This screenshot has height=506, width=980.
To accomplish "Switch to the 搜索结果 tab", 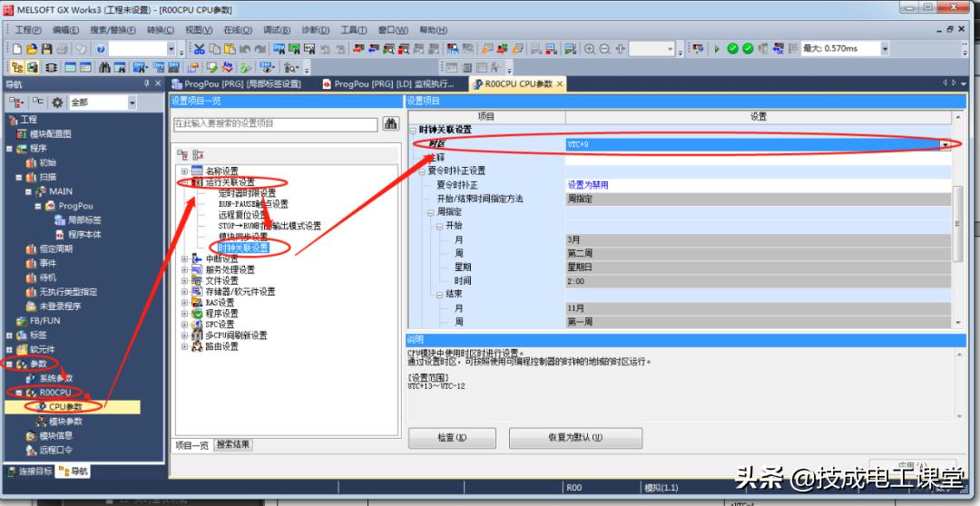I will pos(234,444).
